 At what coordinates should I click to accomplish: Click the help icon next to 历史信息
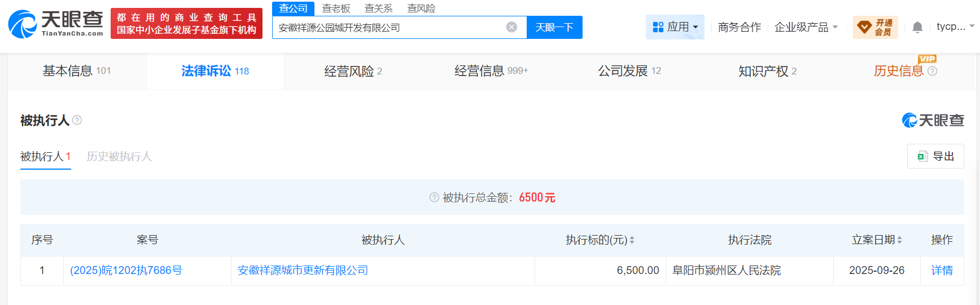coord(933,71)
